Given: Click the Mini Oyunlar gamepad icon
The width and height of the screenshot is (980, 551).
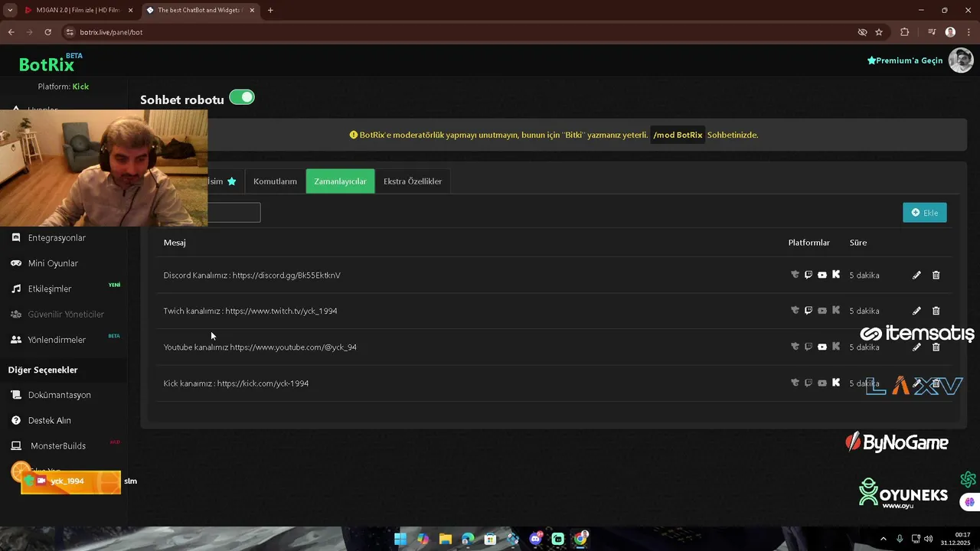Looking at the screenshot, I should 15,263.
